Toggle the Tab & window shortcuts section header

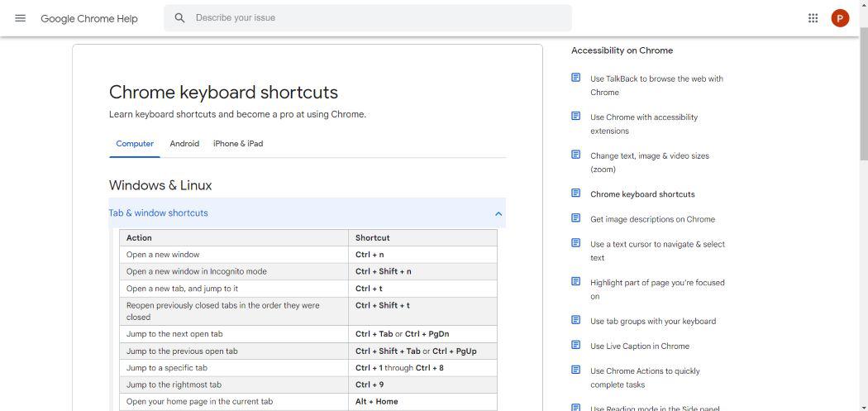[159, 213]
